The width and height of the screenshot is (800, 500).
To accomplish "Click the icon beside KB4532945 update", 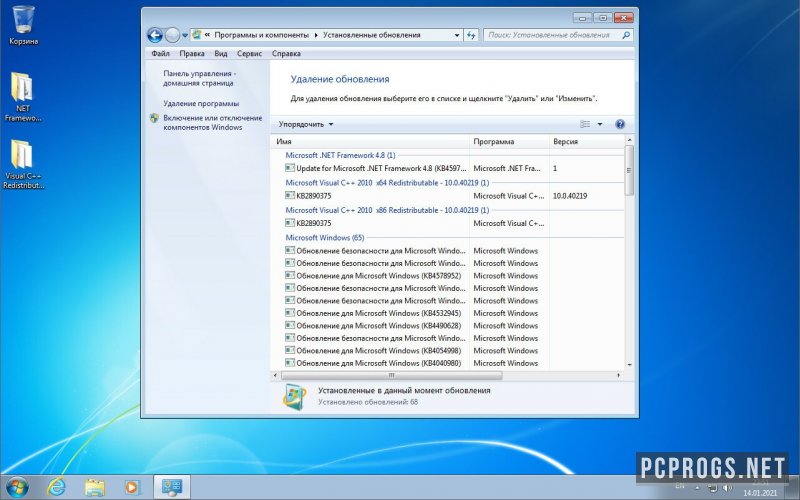I will tap(290, 312).
